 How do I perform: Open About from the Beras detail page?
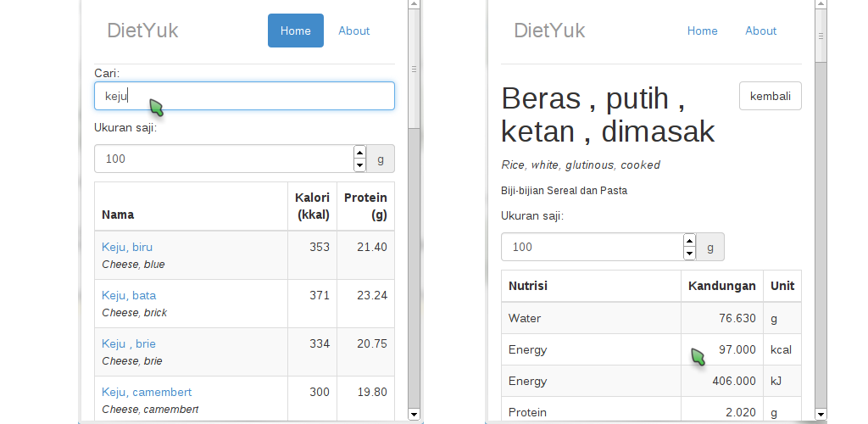pyautogui.click(x=761, y=31)
